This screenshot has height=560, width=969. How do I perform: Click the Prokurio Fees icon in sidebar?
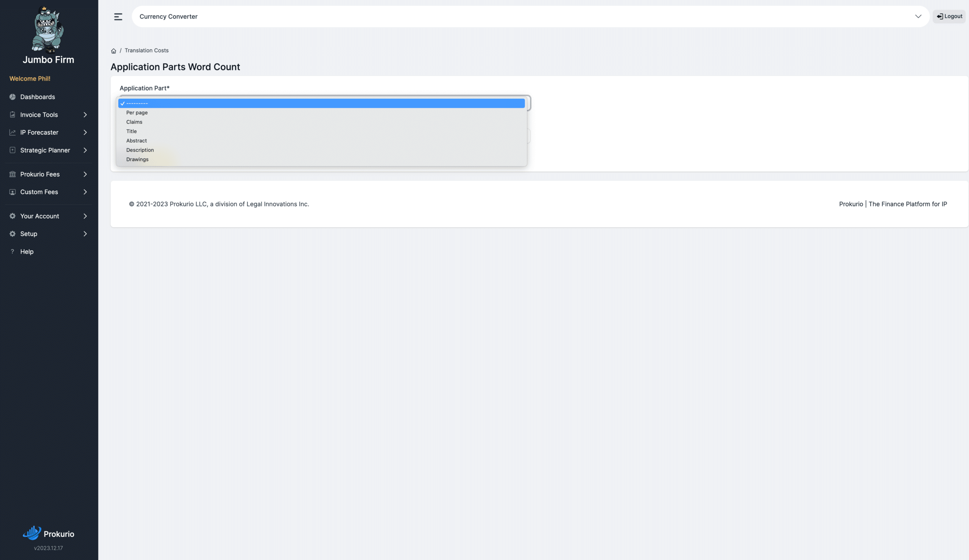click(12, 175)
